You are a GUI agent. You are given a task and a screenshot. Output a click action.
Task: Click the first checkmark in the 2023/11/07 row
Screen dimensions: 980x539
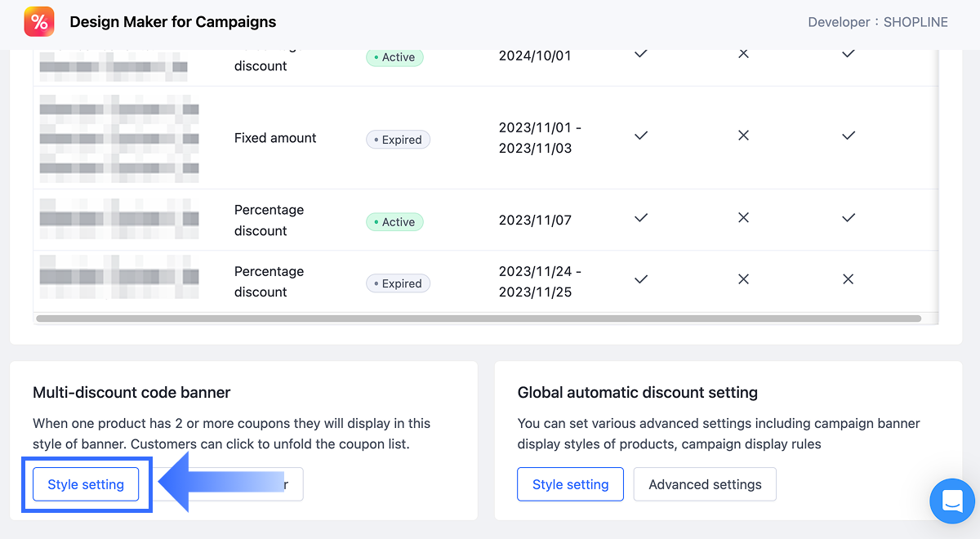click(x=641, y=218)
